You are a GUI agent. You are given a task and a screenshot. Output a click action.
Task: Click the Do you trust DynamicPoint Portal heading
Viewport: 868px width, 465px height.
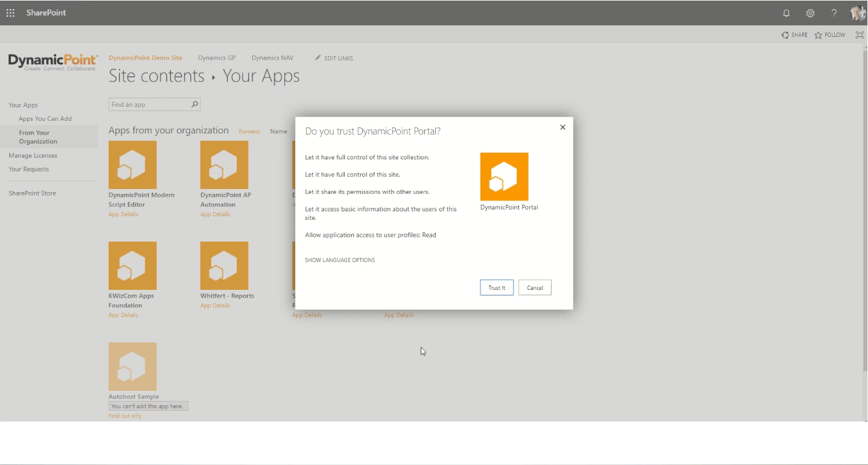[372, 131]
